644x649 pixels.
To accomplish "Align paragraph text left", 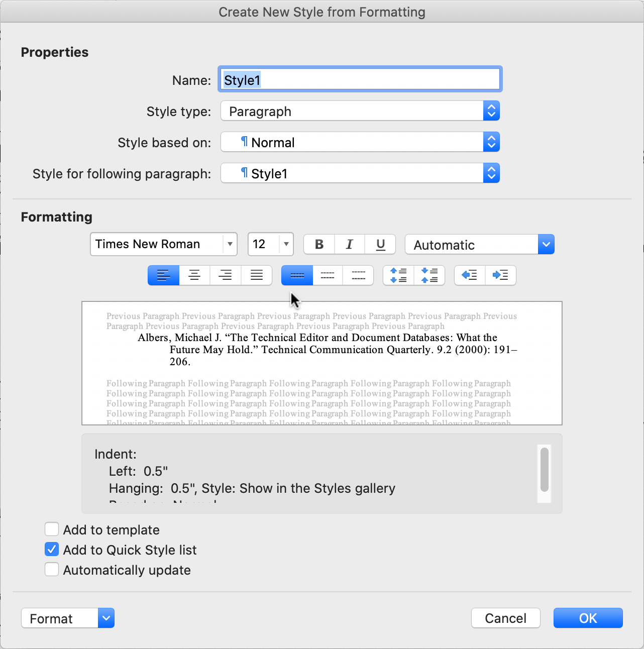I will [163, 275].
